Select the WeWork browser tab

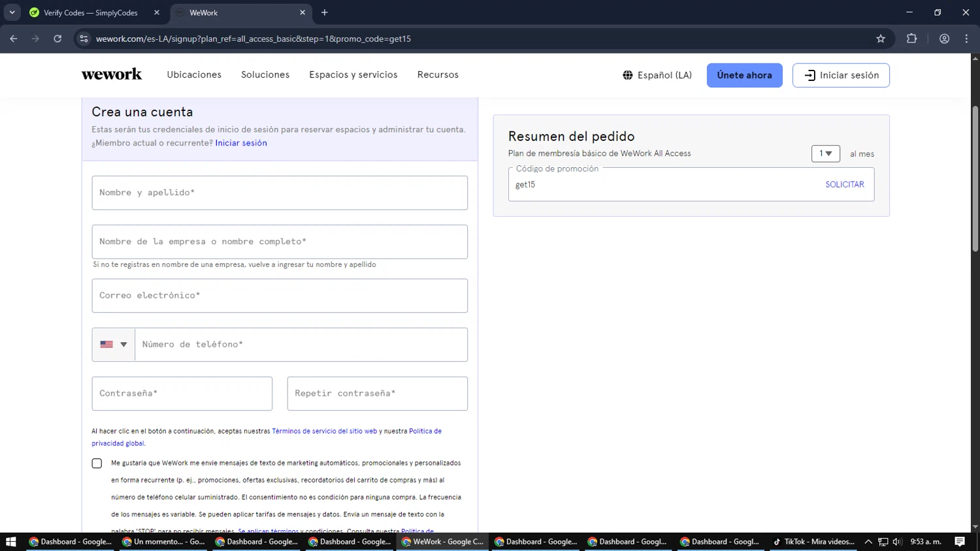241,12
